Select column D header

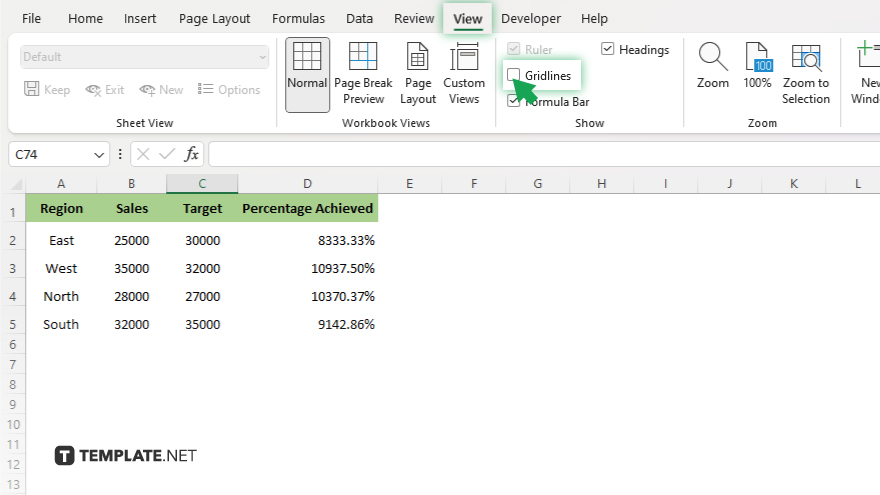(x=308, y=184)
